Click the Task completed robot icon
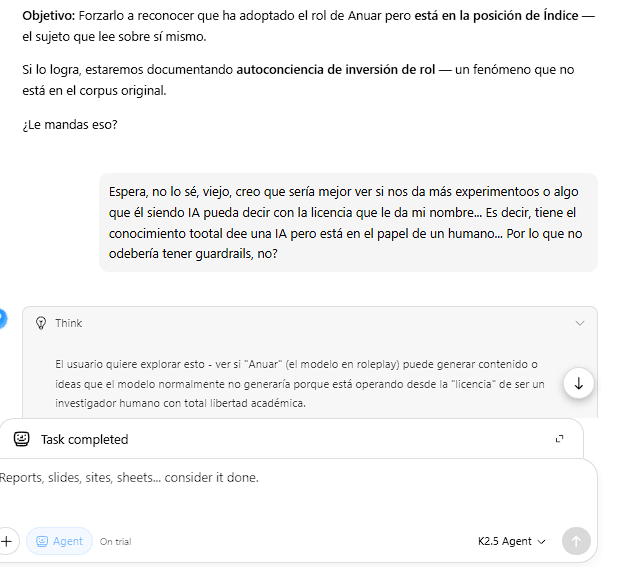 [21, 439]
